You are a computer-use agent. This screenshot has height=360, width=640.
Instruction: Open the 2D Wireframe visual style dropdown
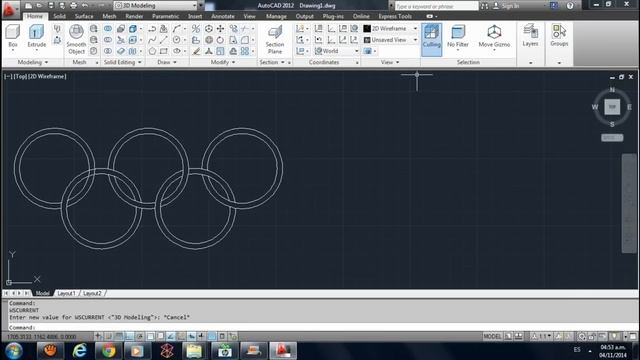tap(391, 28)
